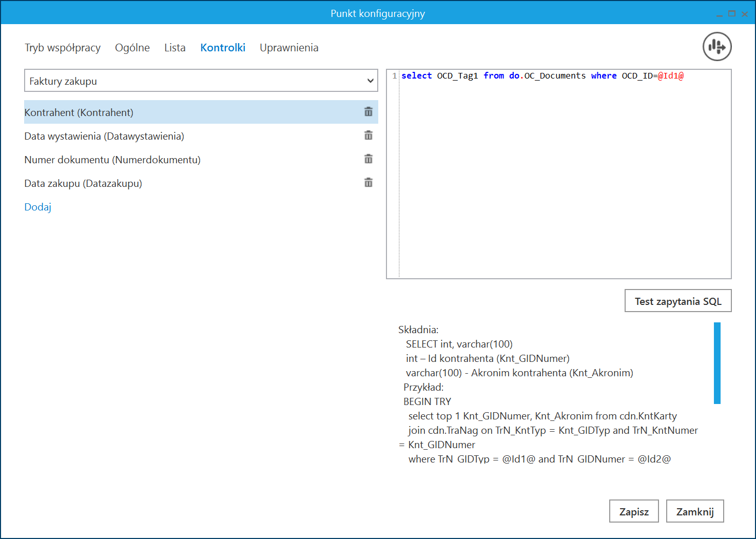Click trash icon beside Data zakupu
The image size is (756, 539).
point(368,183)
